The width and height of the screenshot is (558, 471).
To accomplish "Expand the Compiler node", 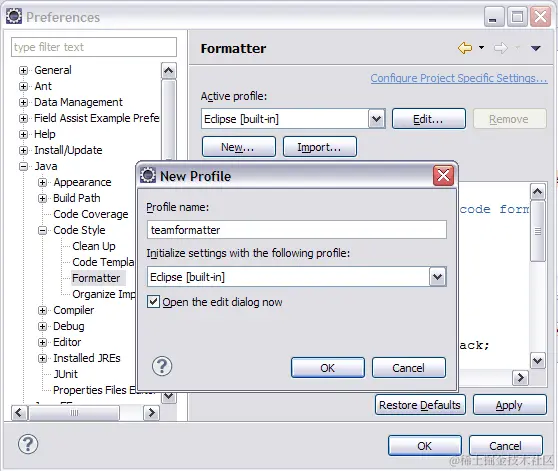I will coord(42,310).
